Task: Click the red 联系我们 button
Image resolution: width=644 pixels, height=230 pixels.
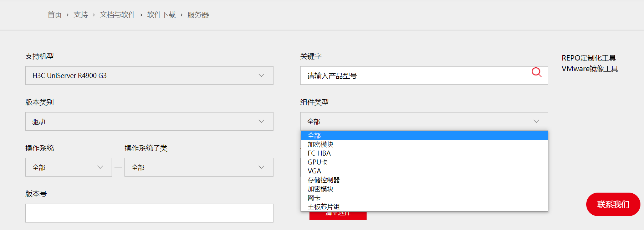Action: point(613,204)
